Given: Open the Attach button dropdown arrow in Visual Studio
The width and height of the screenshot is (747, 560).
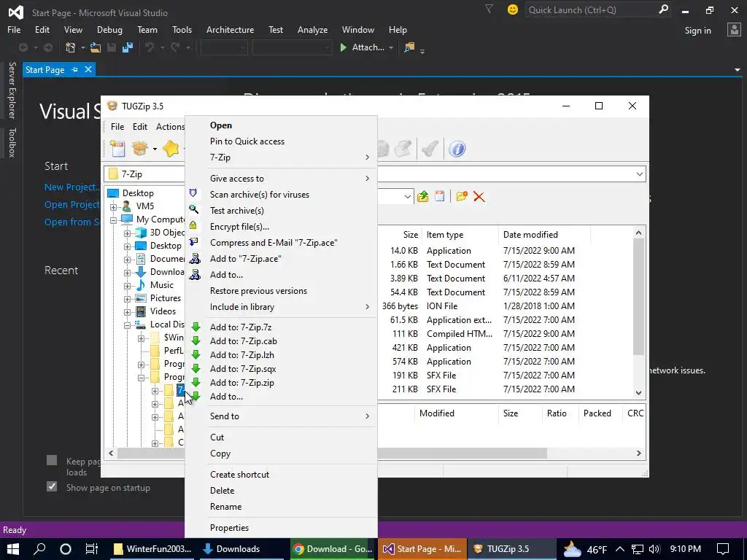Looking at the screenshot, I should (x=391, y=47).
